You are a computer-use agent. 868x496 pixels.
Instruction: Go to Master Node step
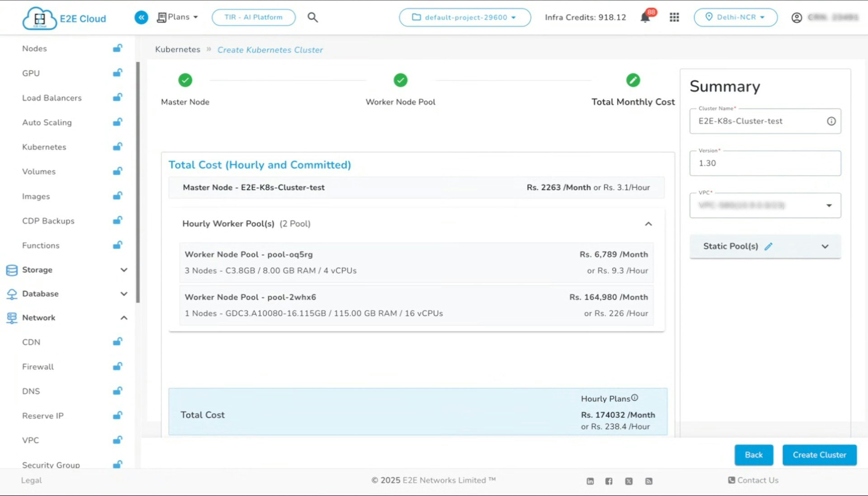tap(185, 89)
